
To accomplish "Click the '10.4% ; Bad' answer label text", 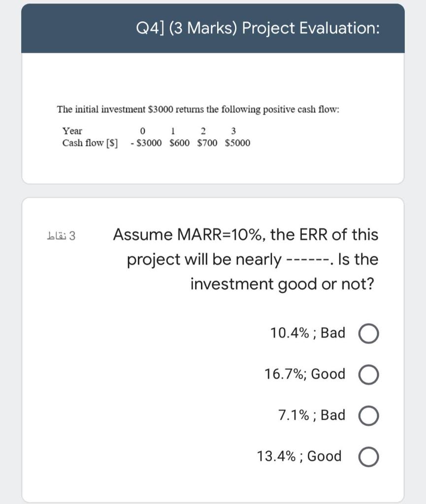I will 308,333.
